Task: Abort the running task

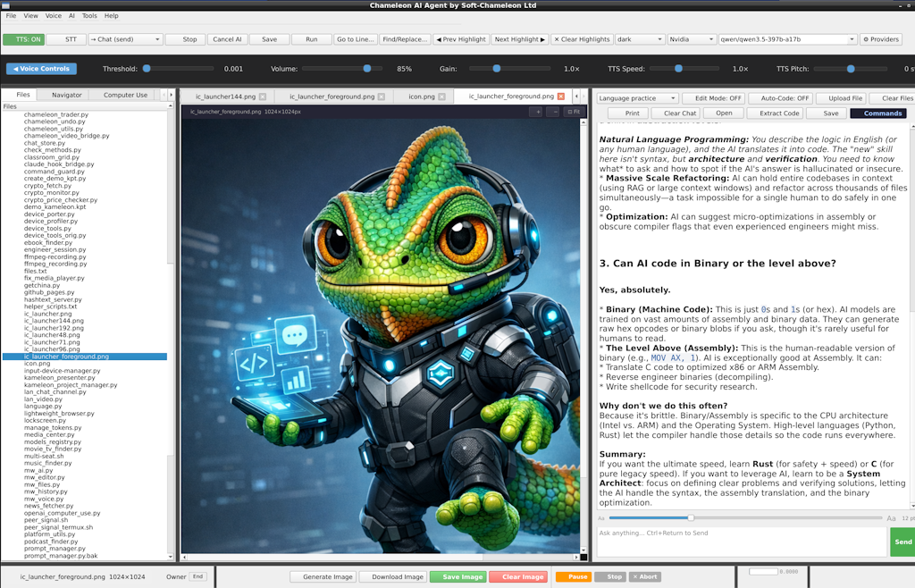Action: (645, 577)
